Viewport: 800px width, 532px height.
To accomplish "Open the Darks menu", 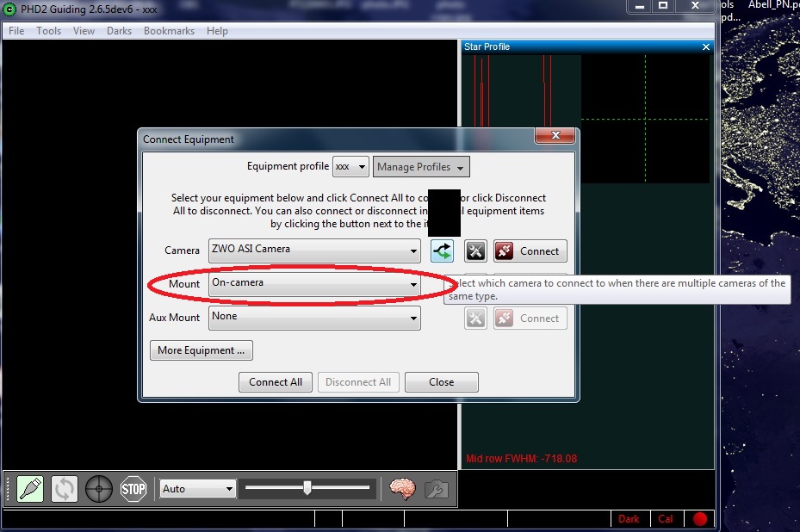I will (119, 31).
